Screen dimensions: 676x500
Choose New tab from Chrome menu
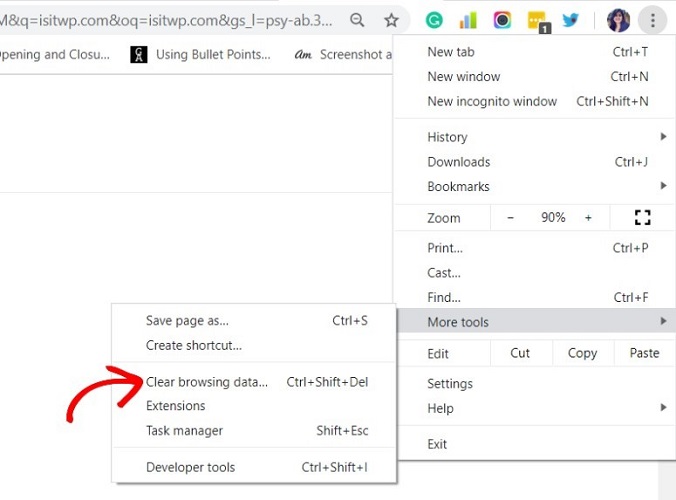pyautogui.click(x=535, y=52)
